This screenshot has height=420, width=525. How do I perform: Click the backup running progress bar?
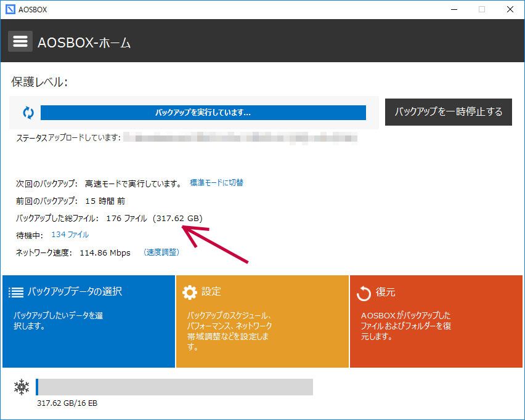(203, 113)
